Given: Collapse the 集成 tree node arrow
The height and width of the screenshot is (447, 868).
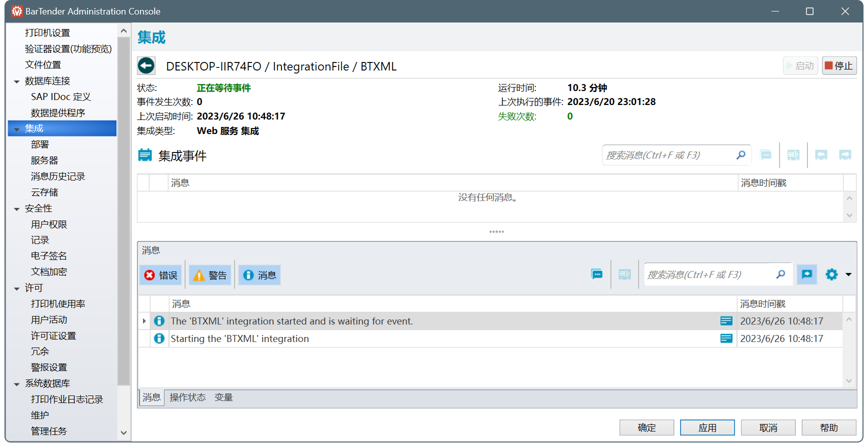Looking at the screenshot, I should [x=17, y=129].
